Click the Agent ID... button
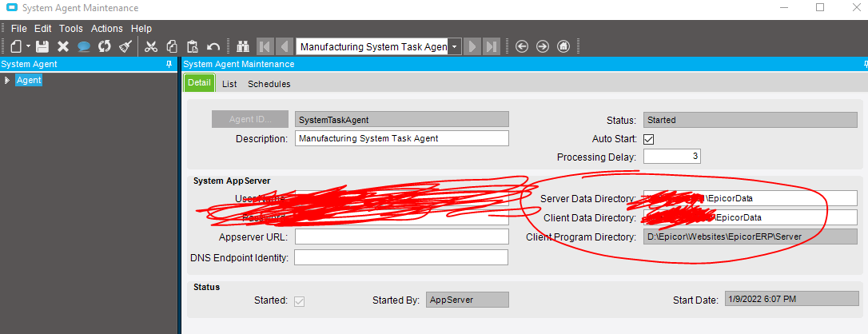Screen dimensions: 868x334 click(x=250, y=119)
